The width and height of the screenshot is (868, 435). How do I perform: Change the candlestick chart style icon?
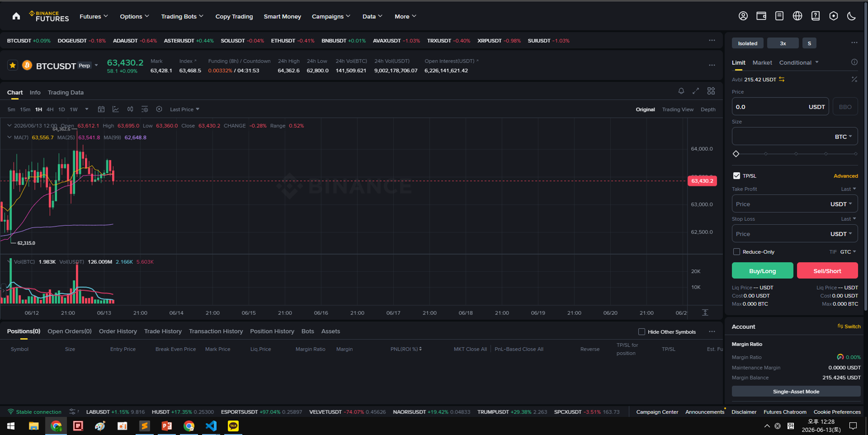click(130, 109)
